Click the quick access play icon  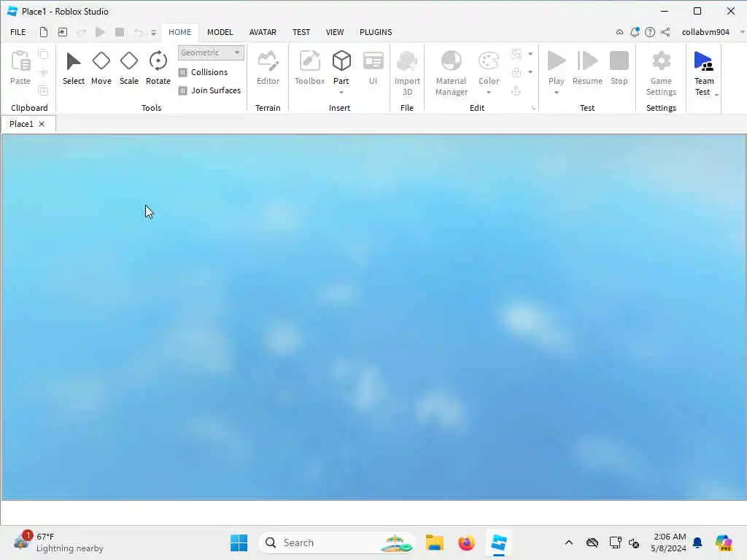pyautogui.click(x=100, y=32)
